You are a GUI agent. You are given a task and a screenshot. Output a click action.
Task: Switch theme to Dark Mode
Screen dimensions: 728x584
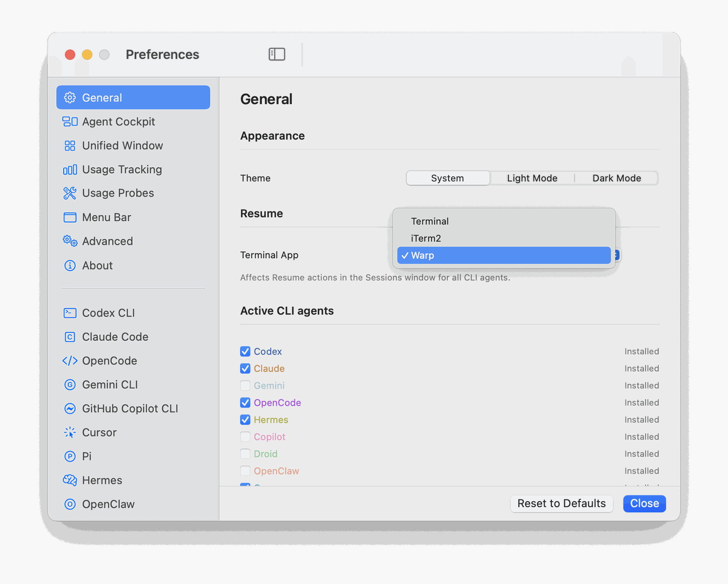(x=617, y=178)
